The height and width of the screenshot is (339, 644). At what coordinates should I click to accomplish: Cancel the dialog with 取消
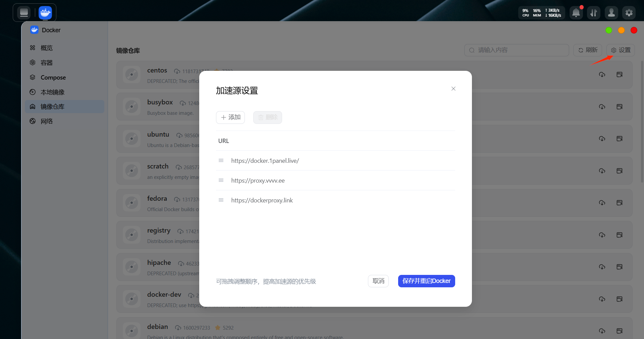[x=378, y=281]
